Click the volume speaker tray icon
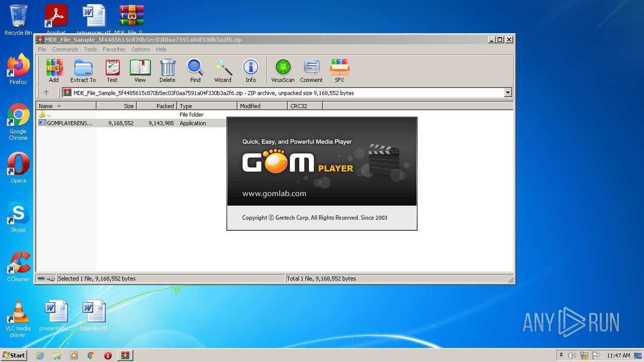 [572, 355]
